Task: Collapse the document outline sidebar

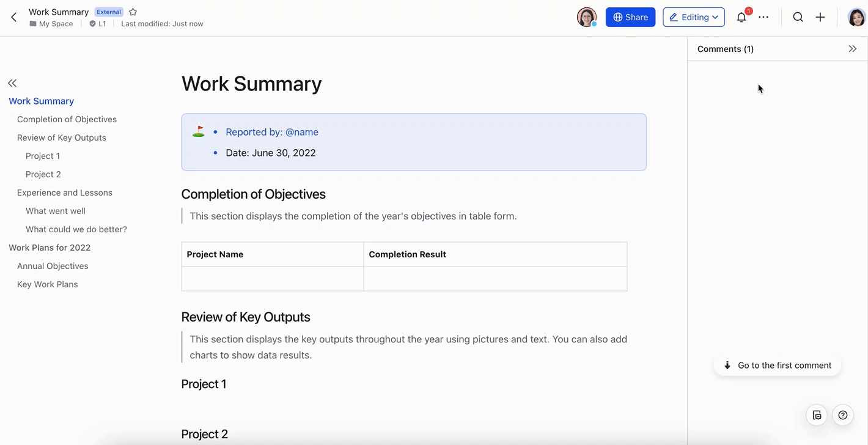Action: [12, 83]
